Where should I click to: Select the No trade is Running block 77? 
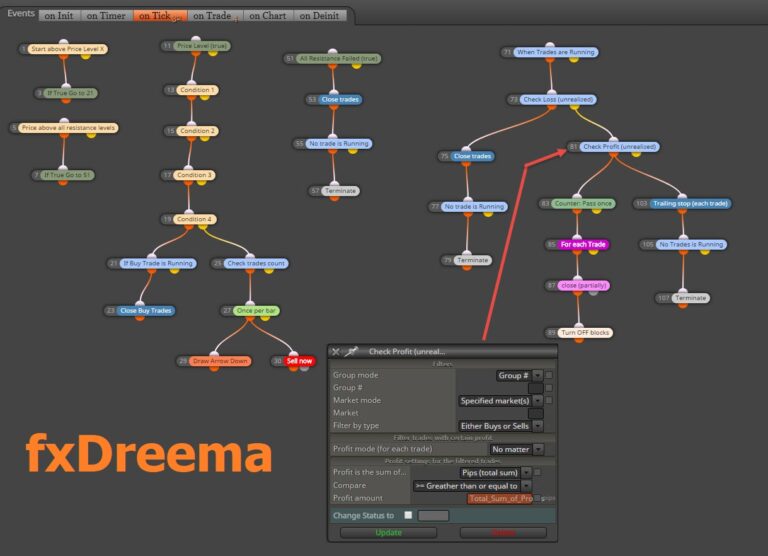tap(474, 207)
